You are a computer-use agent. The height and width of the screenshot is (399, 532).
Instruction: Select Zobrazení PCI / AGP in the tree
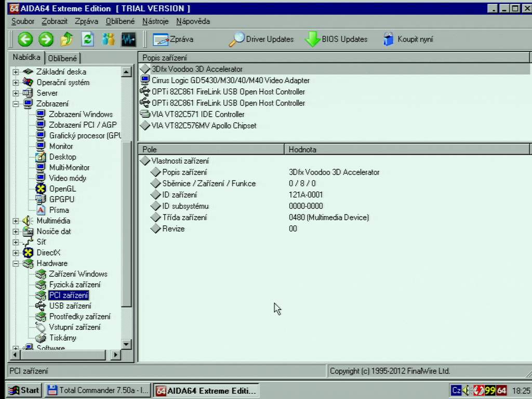pyautogui.click(x=83, y=125)
